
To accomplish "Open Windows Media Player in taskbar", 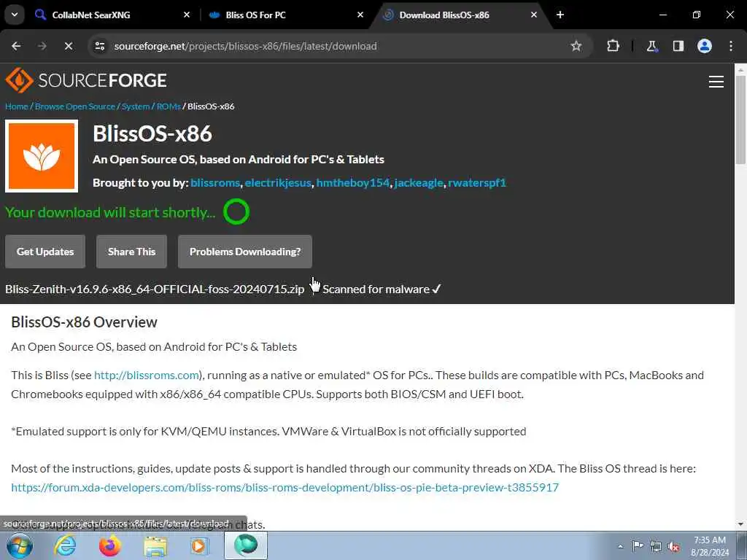I will [x=199, y=545].
